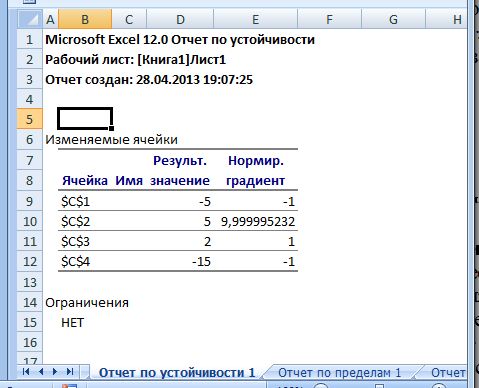Select row 13 header

pyautogui.click(x=30, y=282)
